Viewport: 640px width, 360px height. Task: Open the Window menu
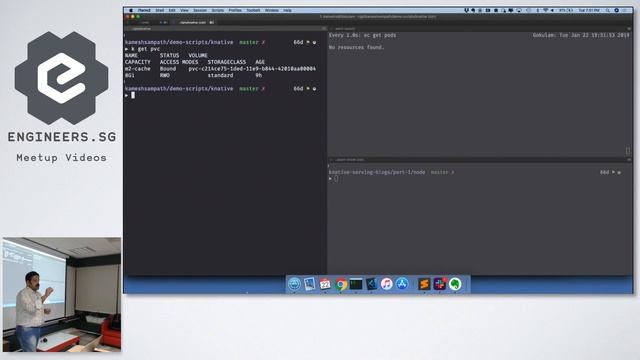(271, 10)
